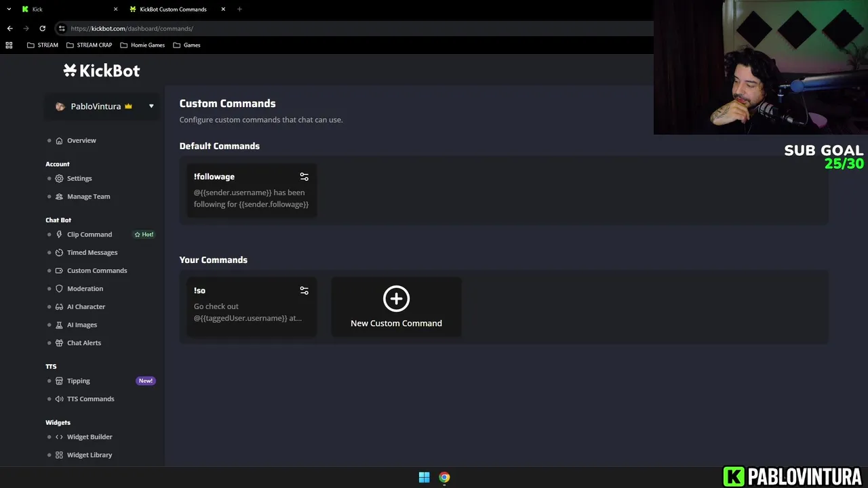This screenshot has width=868, height=488.
Task: Select the KickBot Custom Commands tab
Action: [177, 9]
